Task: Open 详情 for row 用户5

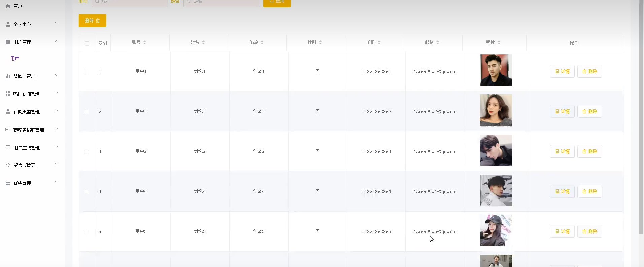Action: point(562,231)
